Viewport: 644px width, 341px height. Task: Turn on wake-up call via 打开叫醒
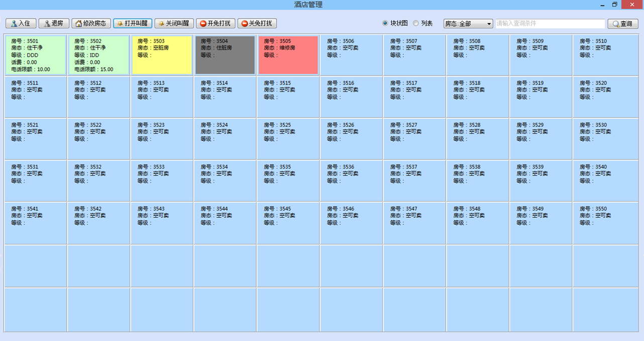tap(133, 24)
